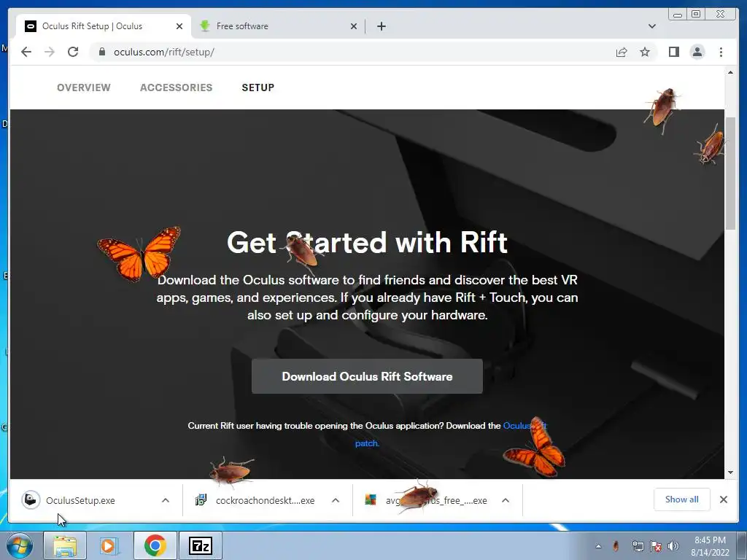Screen dimensions: 747x560
Task: View site info via lock icon
Action: pyautogui.click(x=102, y=52)
